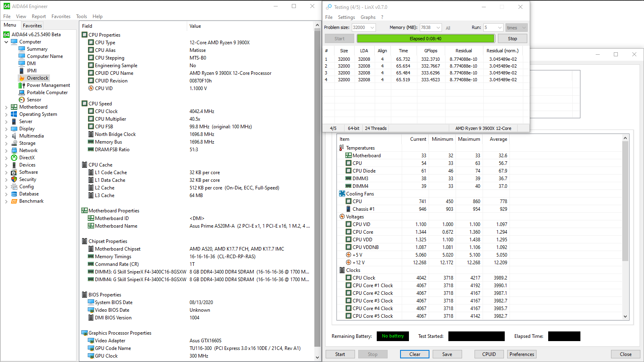Open the Report menu in AIDA64
644x362 pixels.
point(39,16)
